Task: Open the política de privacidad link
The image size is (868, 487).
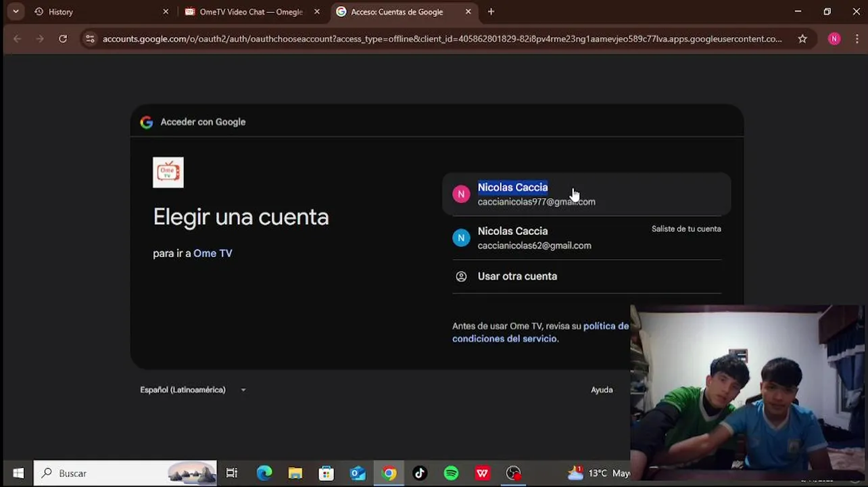Action: point(606,326)
